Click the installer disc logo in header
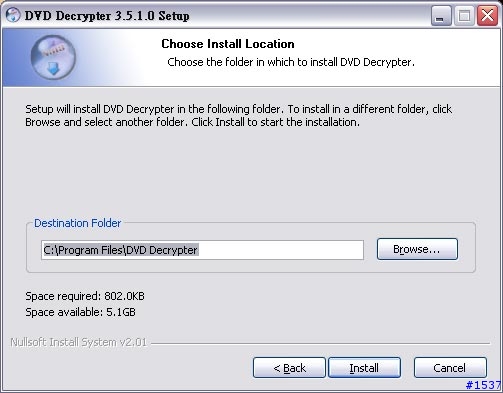The image size is (503, 393). coord(53,57)
